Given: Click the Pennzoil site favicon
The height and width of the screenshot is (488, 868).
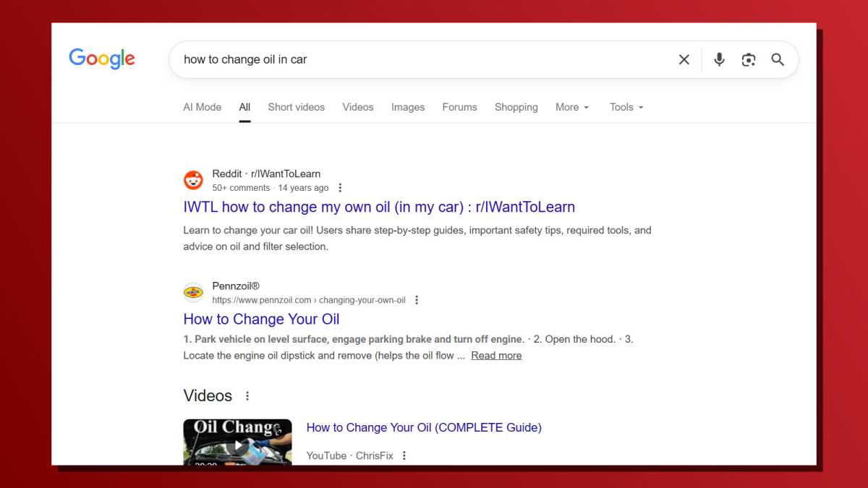Looking at the screenshot, I should point(192,291).
